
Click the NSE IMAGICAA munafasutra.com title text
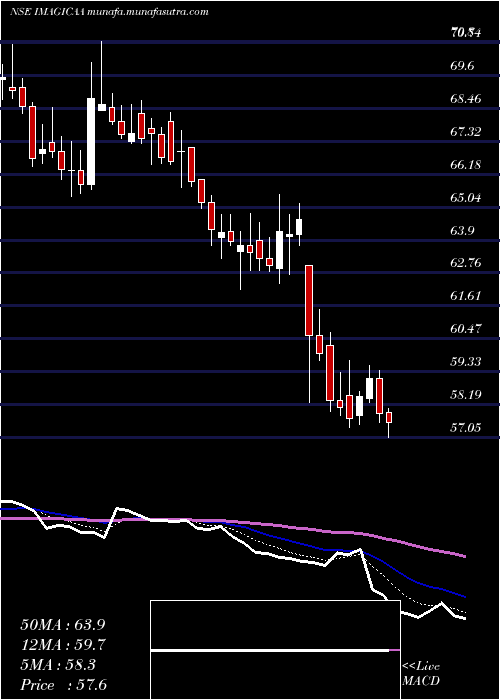coord(109,12)
